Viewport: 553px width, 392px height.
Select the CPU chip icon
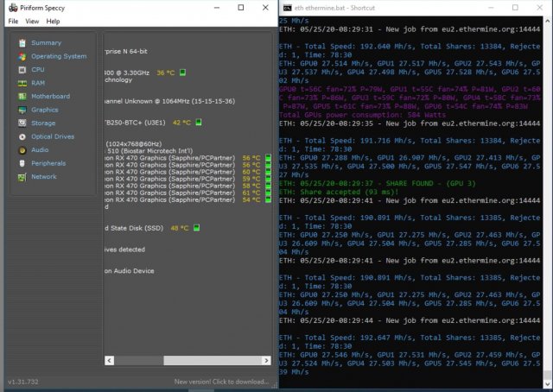pyautogui.click(x=22, y=69)
